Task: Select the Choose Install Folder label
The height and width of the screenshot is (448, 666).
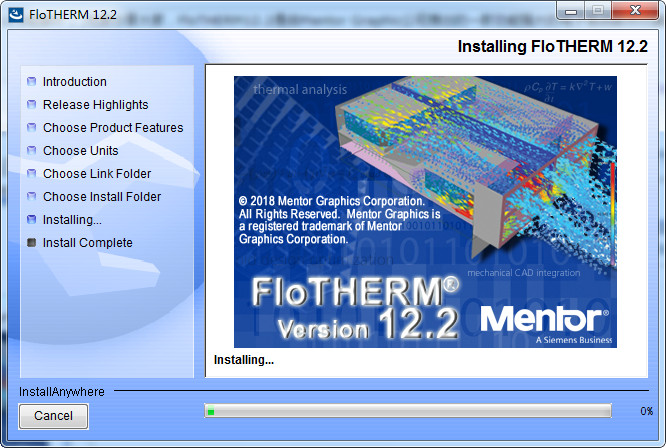Action: 102,196
